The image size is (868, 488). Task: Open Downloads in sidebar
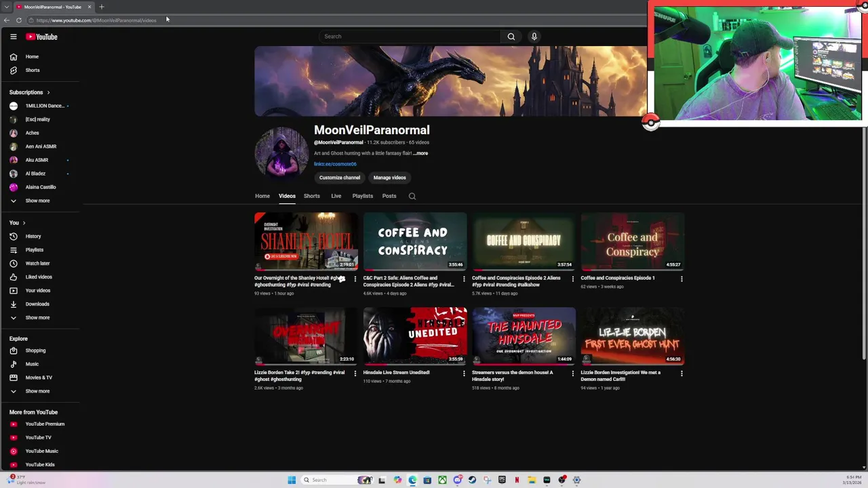point(37,304)
